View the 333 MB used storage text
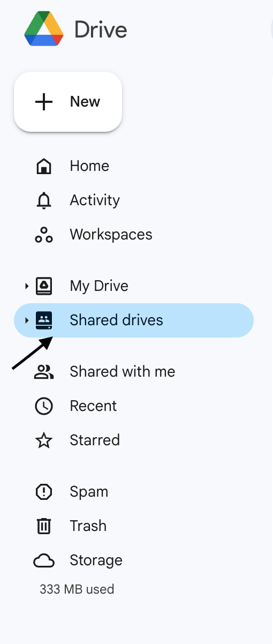 (x=77, y=589)
